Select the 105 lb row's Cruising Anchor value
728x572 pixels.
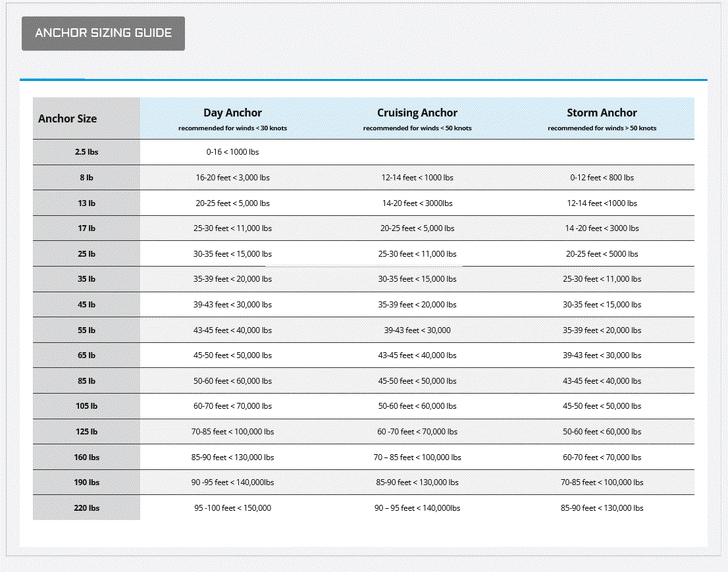pyautogui.click(x=417, y=406)
